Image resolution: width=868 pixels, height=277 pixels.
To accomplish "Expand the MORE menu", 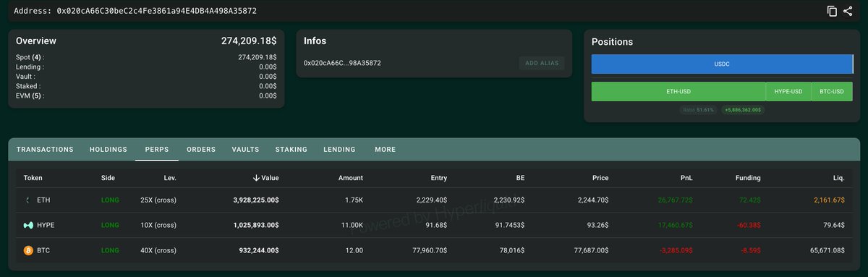I will point(386,150).
